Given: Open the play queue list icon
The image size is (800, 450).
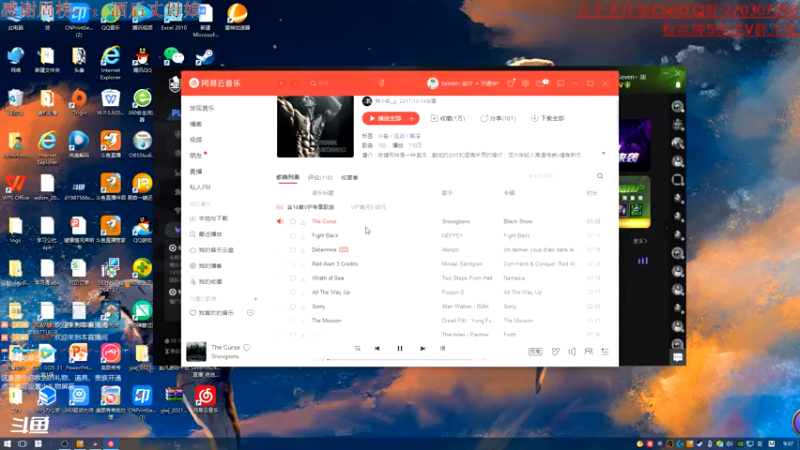Looking at the screenshot, I should click(x=605, y=352).
